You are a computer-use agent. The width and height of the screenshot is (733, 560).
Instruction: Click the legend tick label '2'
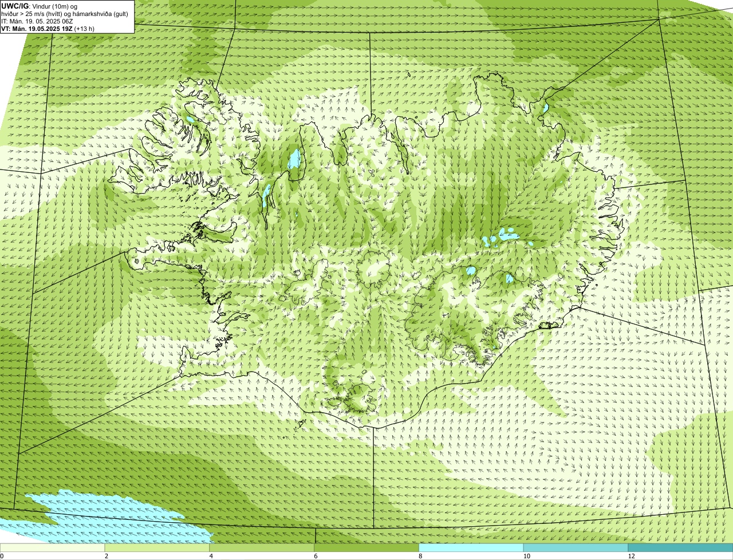[107, 556]
